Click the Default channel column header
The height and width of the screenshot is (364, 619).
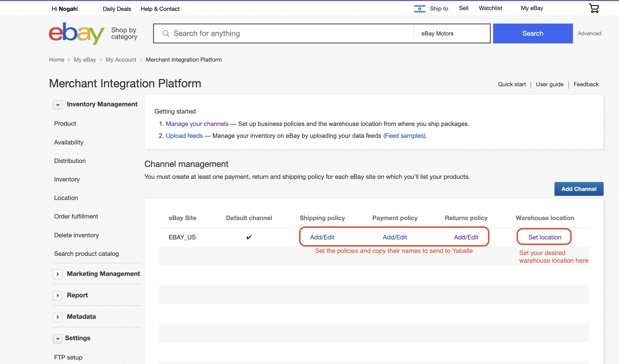point(249,218)
